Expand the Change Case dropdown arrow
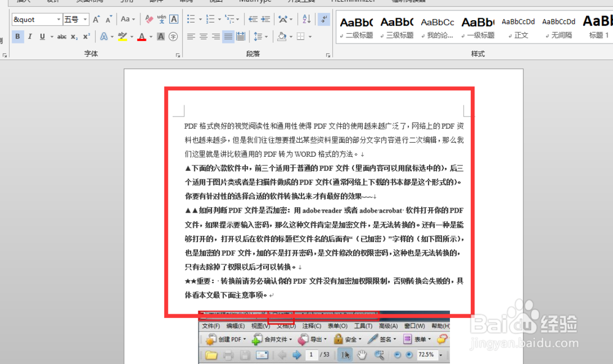The image size is (613, 364). (134, 19)
